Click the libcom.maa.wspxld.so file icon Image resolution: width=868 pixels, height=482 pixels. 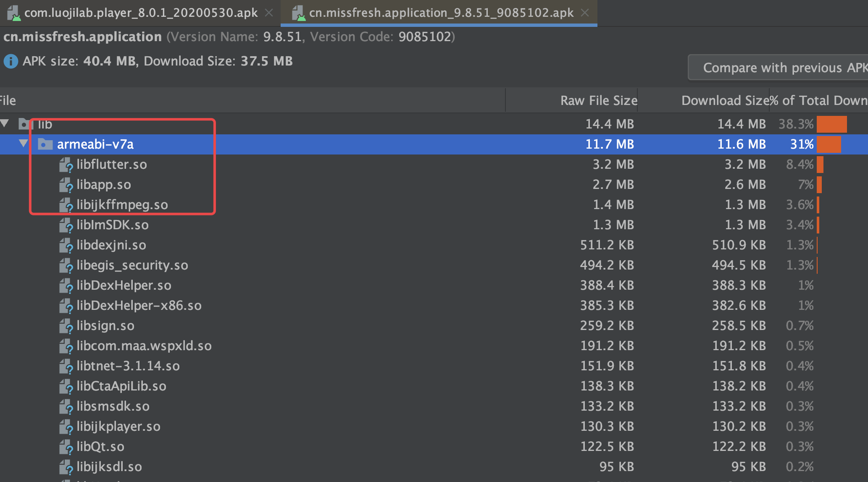(x=66, y=346)
